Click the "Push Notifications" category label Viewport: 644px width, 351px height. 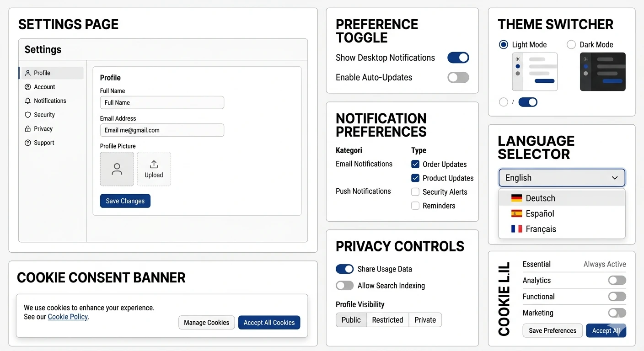(363, 191)
